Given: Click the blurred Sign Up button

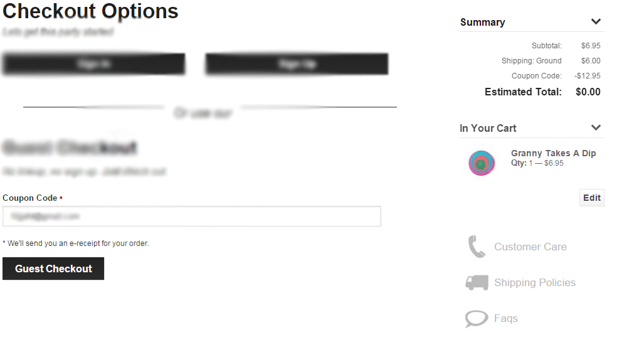Looking at the screenshot, I should coord(297,64).
